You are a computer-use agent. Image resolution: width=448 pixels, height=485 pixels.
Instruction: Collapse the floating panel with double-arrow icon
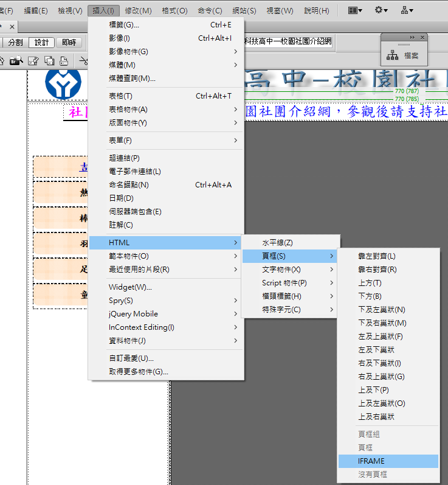413,38
